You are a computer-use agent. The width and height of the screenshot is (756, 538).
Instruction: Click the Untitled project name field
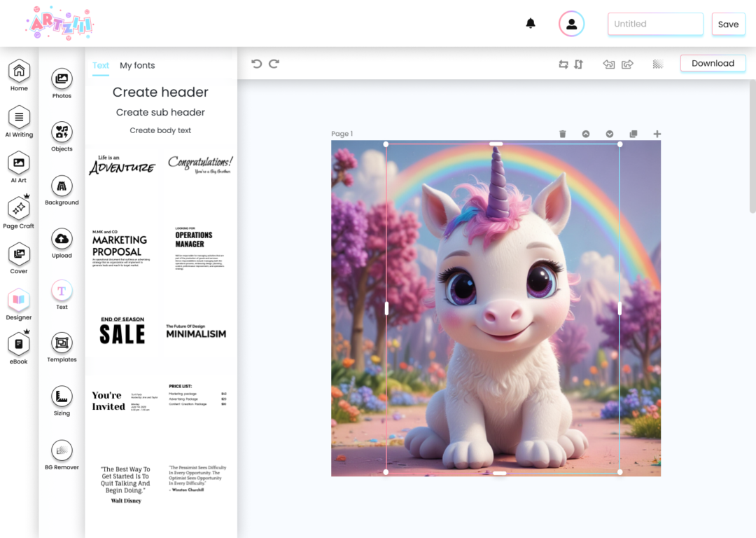tap(655, 24)
